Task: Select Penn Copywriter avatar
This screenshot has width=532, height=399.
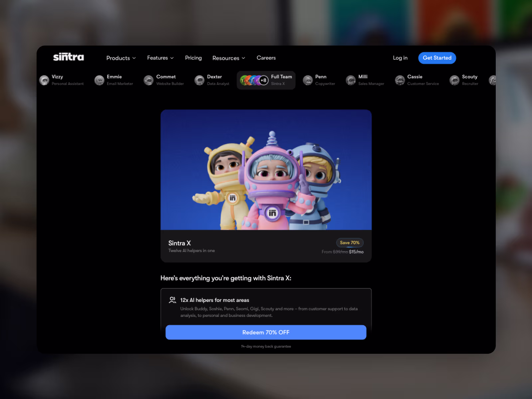Action: coord(308,80)
